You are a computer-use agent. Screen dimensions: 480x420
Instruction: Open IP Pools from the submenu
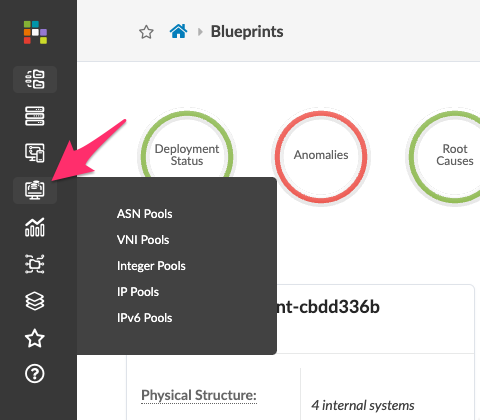(x=138, y=292)
